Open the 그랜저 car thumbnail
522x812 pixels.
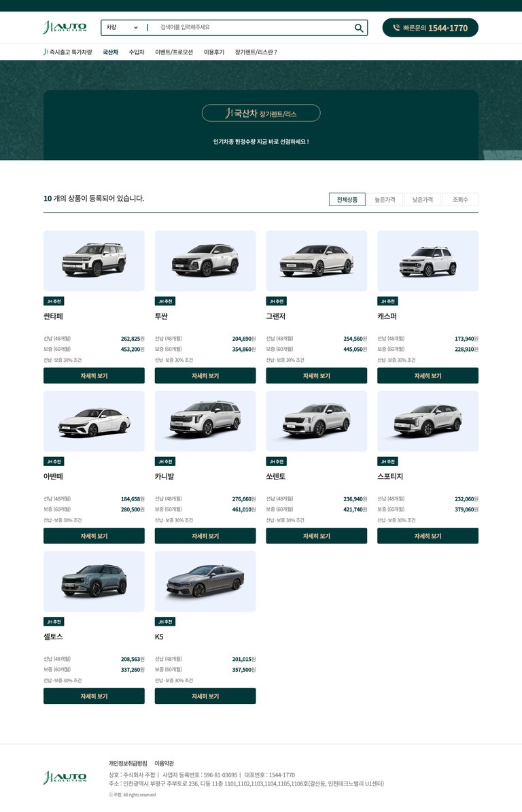click(x=316, y=260)
